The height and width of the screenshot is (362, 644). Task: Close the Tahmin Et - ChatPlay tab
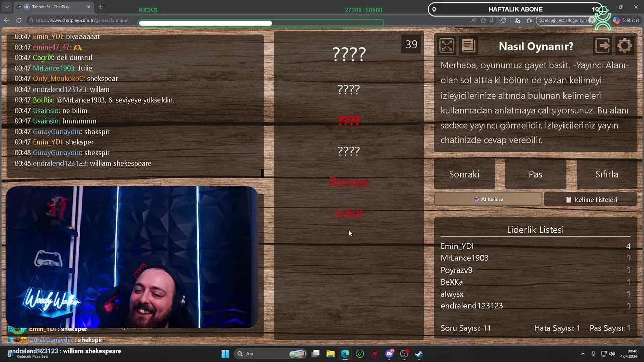click(89, 7)
